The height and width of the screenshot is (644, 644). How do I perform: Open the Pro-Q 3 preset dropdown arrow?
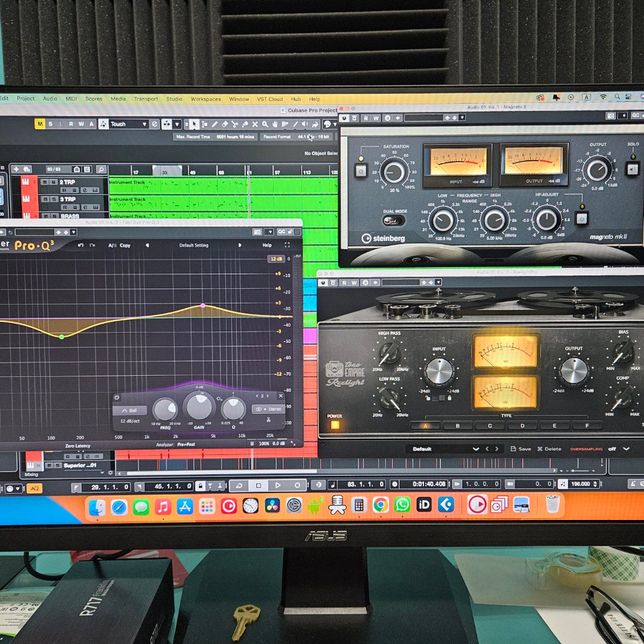click(73, 233)
